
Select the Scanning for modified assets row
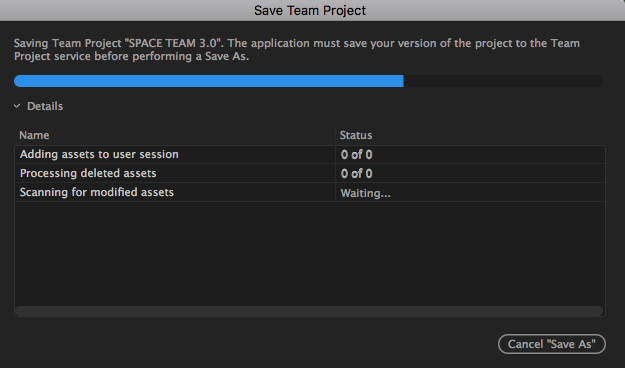(x=310, y=193)
